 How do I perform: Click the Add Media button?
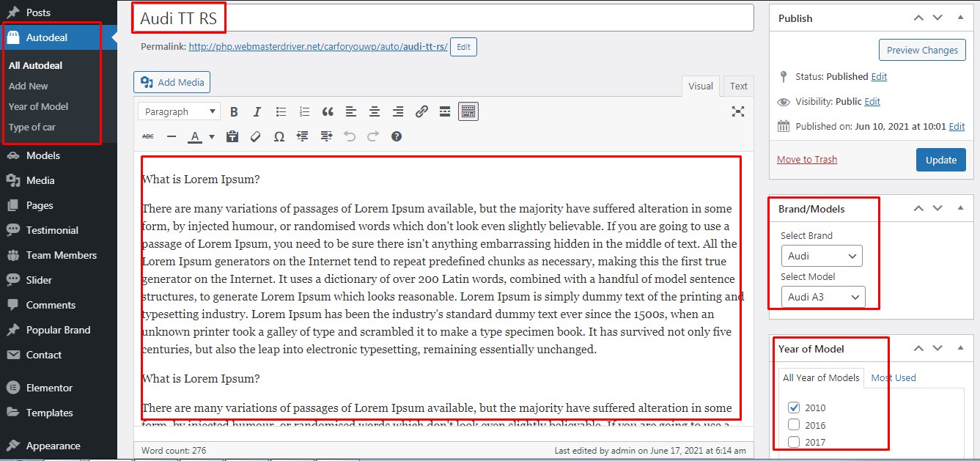[x=172, y=82]
